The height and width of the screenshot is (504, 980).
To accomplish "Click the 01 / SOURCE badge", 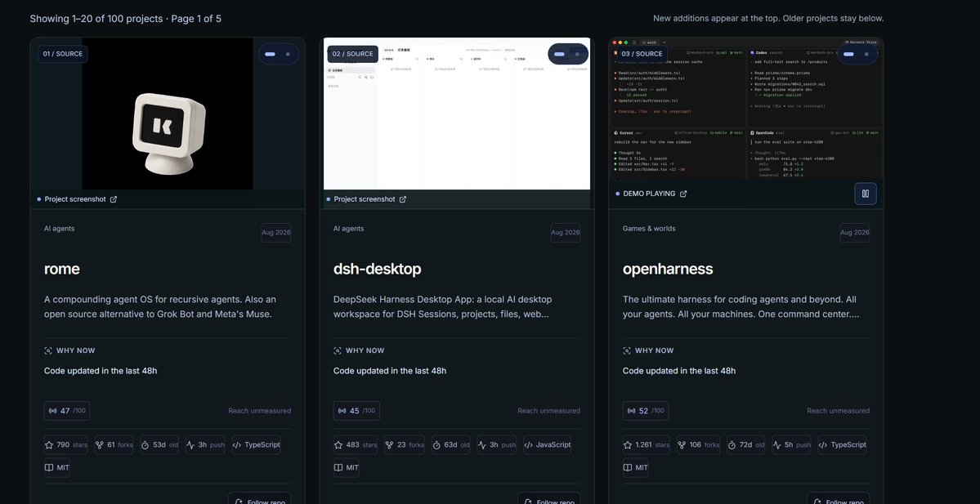I will [62, 54].
